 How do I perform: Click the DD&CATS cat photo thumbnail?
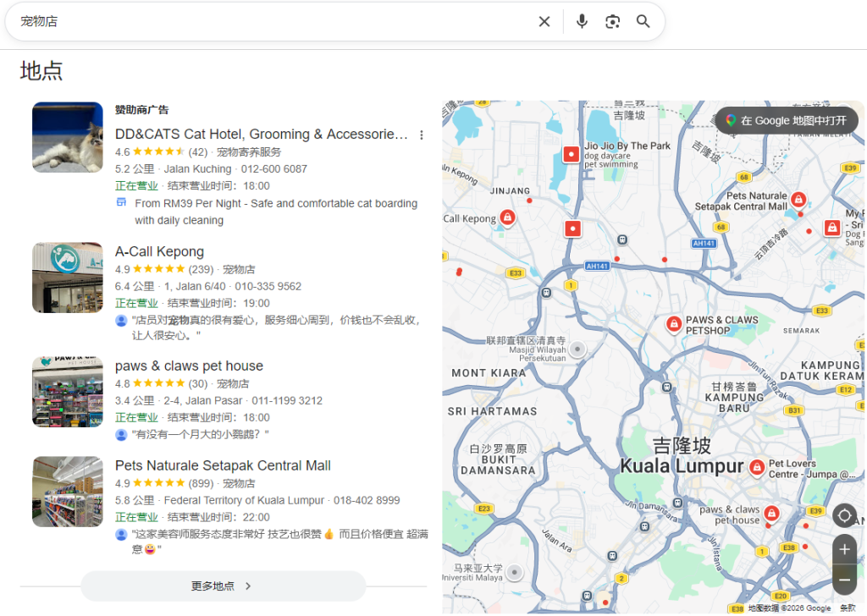(68, 137)
